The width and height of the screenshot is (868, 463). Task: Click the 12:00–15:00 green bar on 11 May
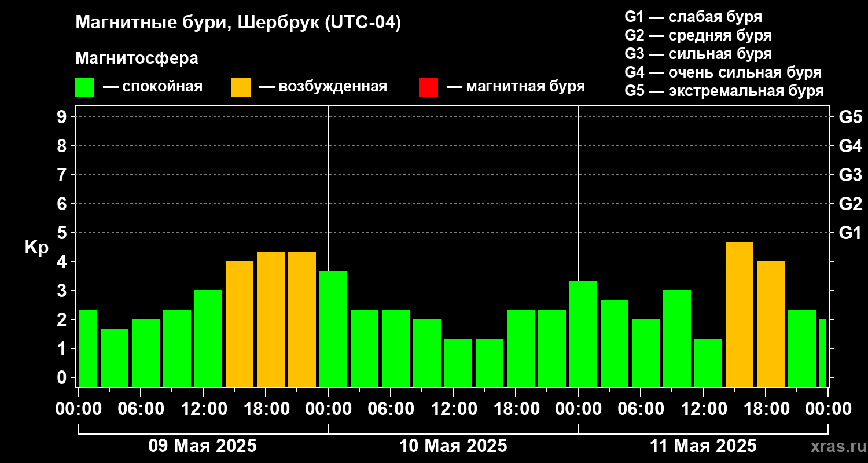coord(708,362)
